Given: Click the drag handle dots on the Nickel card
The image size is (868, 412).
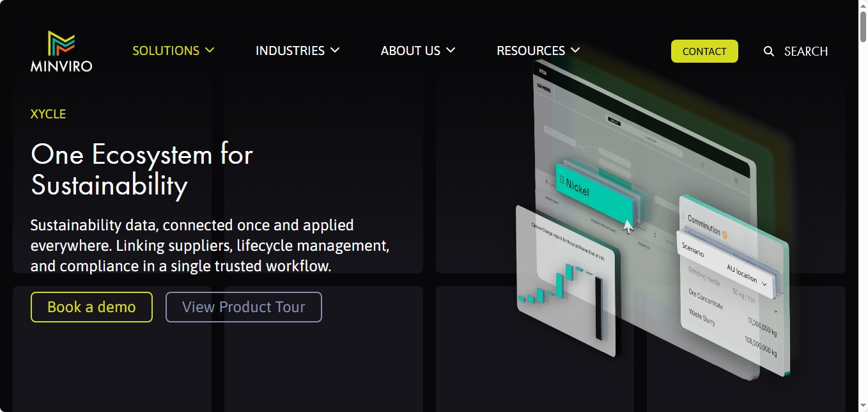Looking at the screenshot, I should [562, 179].
